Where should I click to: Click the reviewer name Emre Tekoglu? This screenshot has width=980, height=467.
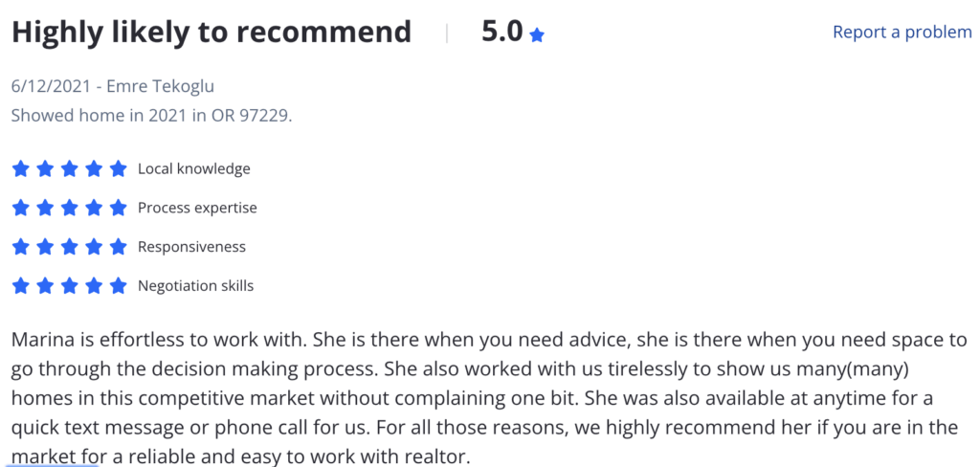[x=160, y=85]
